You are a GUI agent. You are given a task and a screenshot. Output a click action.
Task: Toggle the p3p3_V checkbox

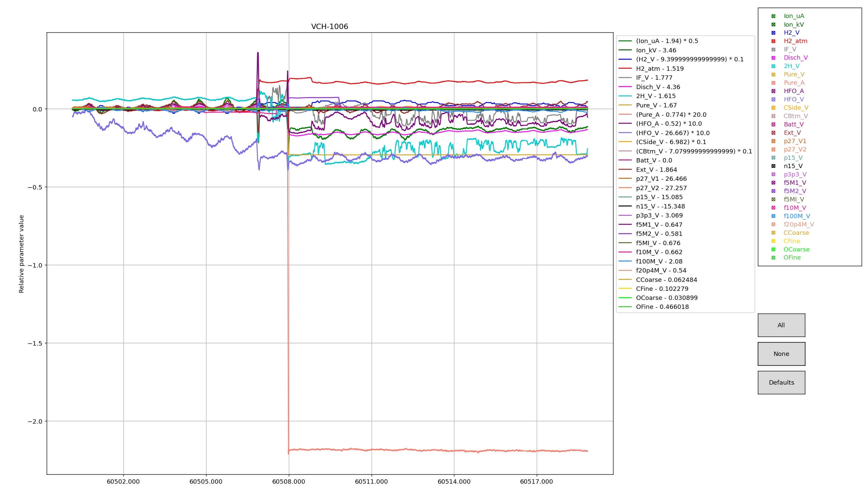(773, 174)
